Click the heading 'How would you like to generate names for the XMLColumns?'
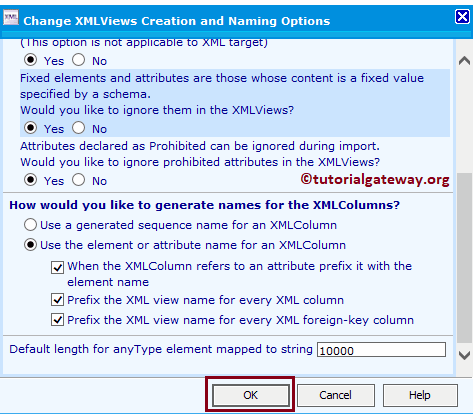This screenshot has width=473, height=414. tap(204, 205)
